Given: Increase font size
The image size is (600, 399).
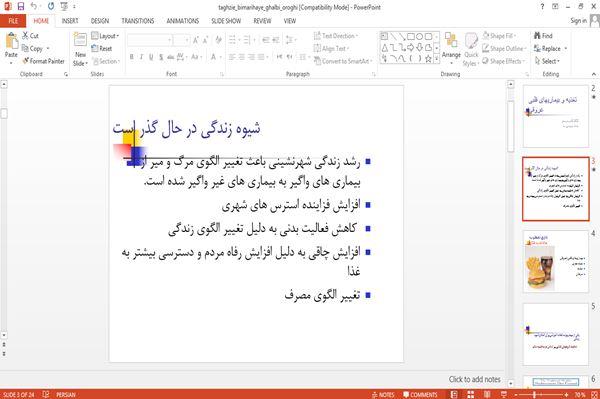Looking at the screenshot, I should coord(196,40).
